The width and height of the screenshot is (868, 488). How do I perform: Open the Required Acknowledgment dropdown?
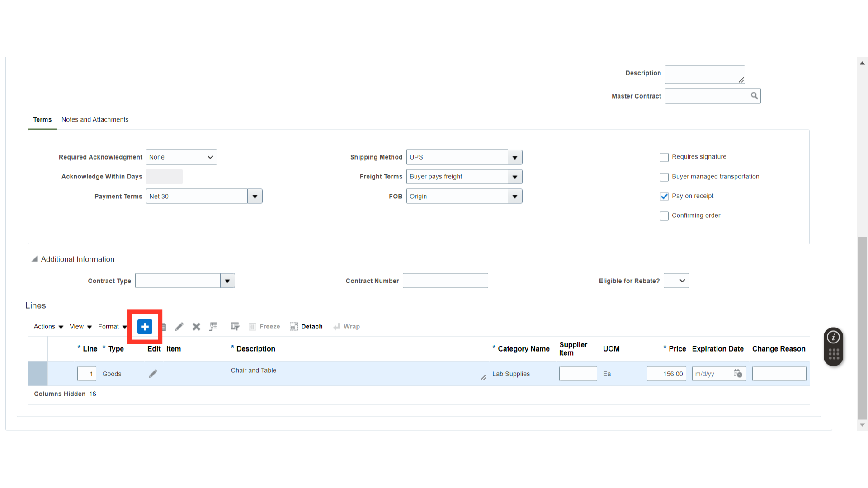click(181, 157)
